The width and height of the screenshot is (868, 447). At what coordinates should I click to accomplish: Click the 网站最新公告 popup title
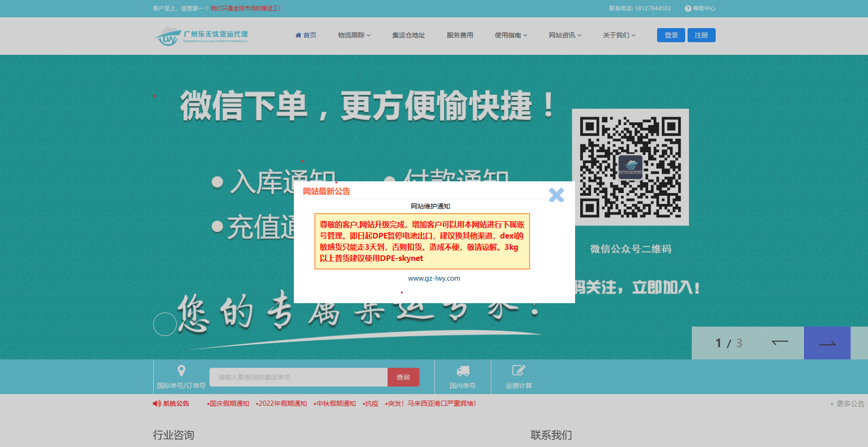pyautogui.click(x=326, y=191)
